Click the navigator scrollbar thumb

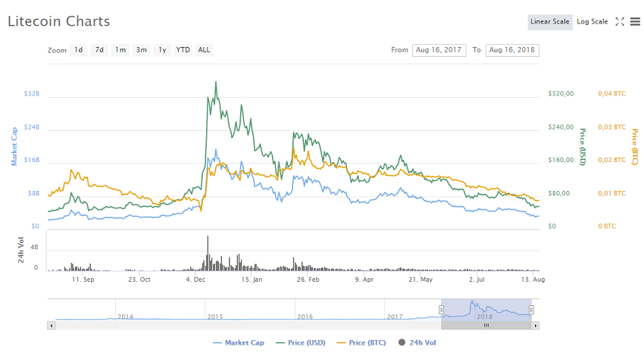(x=486, y=326)
